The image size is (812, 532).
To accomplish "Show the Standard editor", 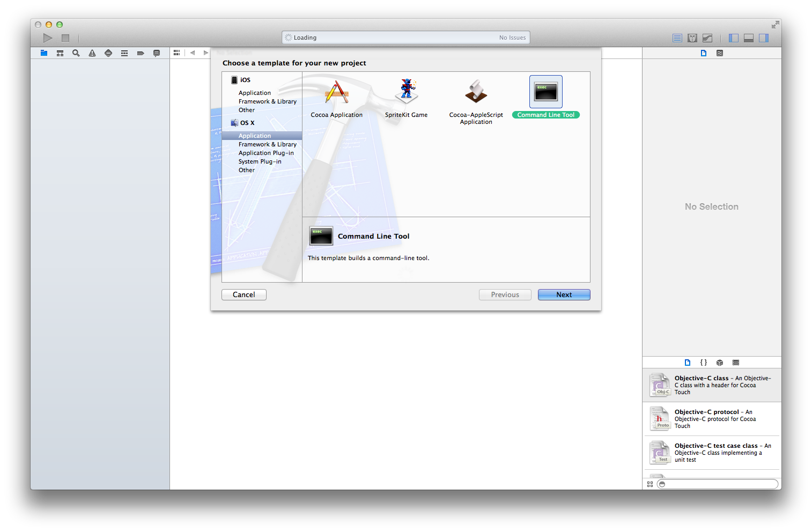I will tap(677, 38).
